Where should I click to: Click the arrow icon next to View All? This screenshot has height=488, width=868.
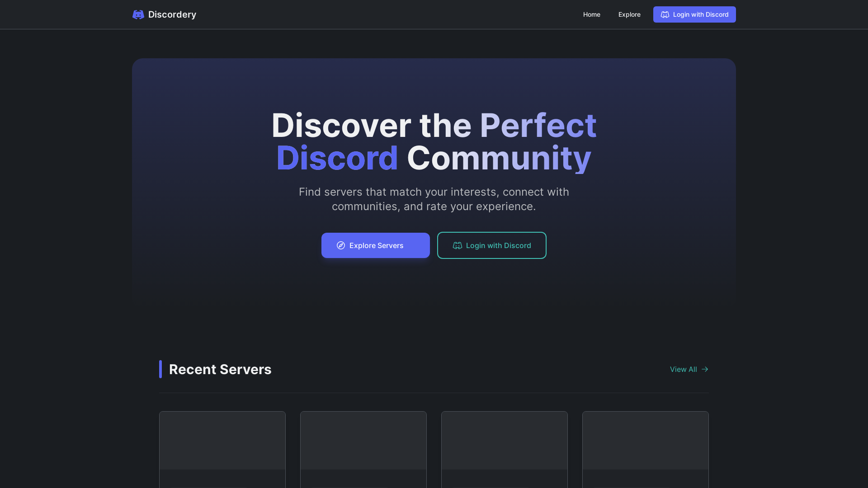pyautogui.click(x=705, y=369)
